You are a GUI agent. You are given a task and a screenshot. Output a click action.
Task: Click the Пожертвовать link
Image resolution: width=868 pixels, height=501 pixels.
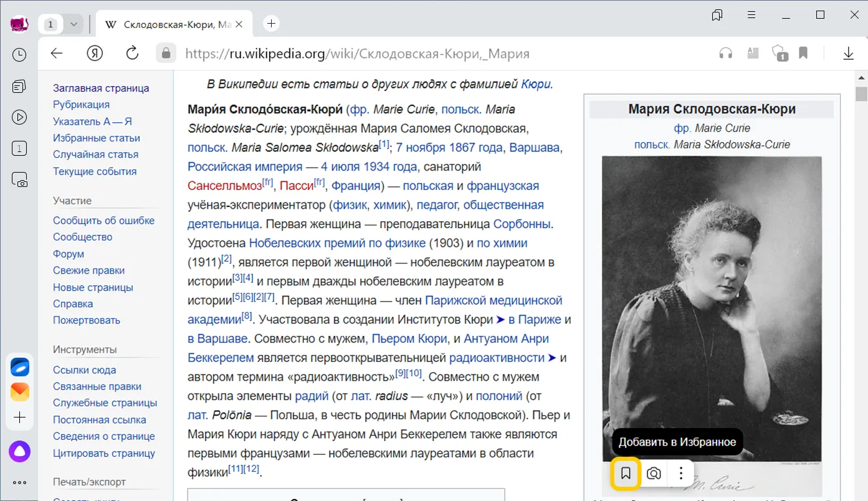pyautogui.click(x=87, y=320)
